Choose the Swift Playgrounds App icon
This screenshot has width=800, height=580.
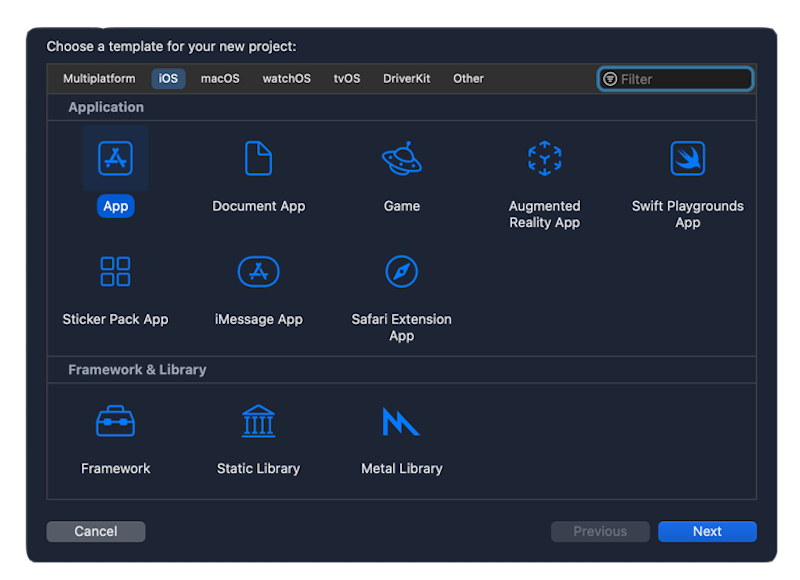pos(687,158)
